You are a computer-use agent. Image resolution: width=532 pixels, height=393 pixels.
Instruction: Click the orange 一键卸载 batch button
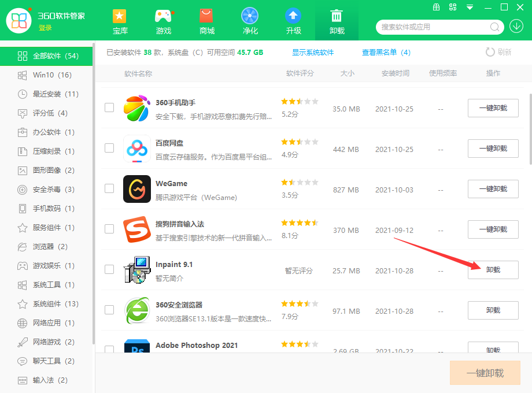485,373
